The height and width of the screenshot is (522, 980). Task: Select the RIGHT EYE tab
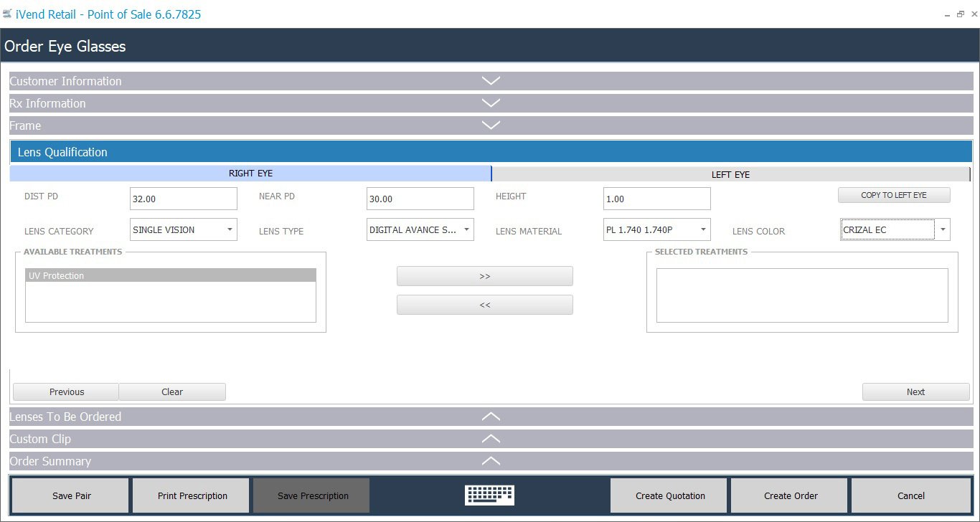tap(250, 173)
